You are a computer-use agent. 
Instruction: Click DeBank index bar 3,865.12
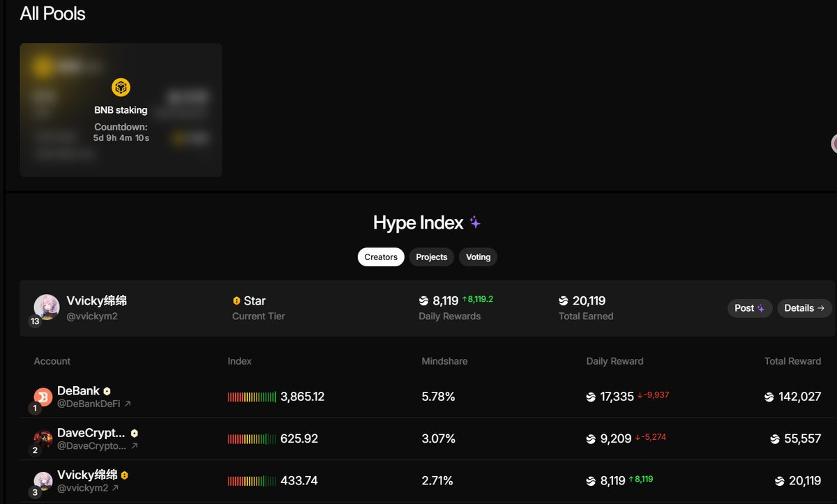click(x=252, y=397)
